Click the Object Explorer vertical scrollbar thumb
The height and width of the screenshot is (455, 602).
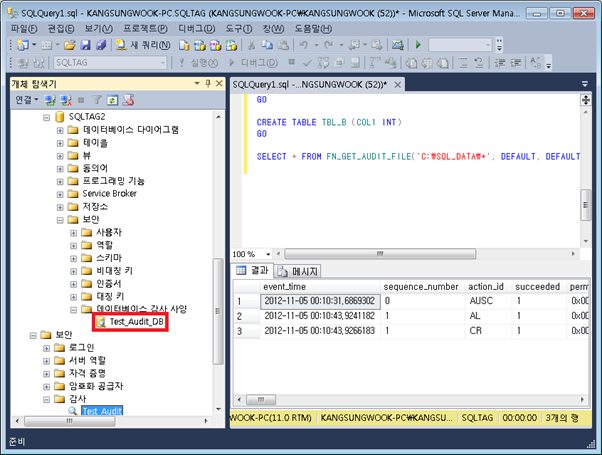(218, 311)
